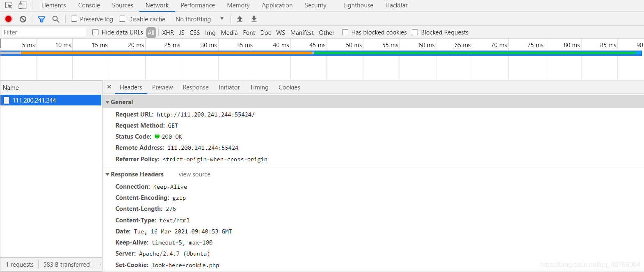644x272 pixels.
Task: Check Has blocked cookies
Action: point(345,32)
